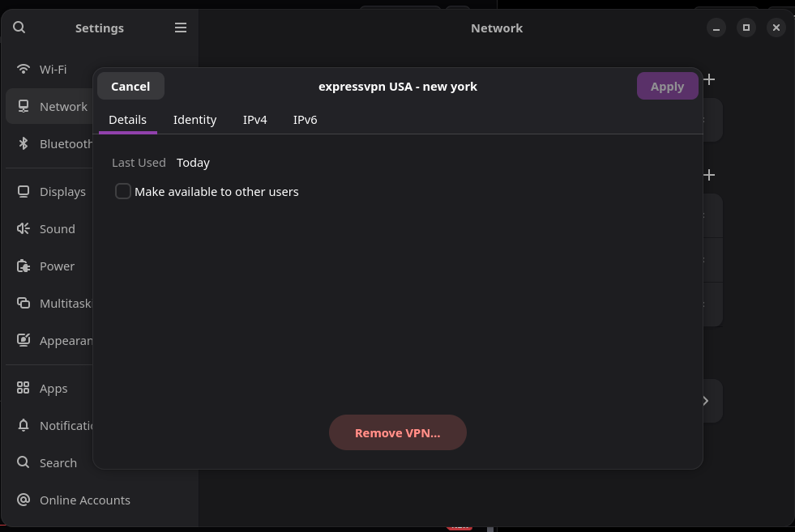795x532 pixels.
Task: Select the Notifications bell icon
Action: 24,425
